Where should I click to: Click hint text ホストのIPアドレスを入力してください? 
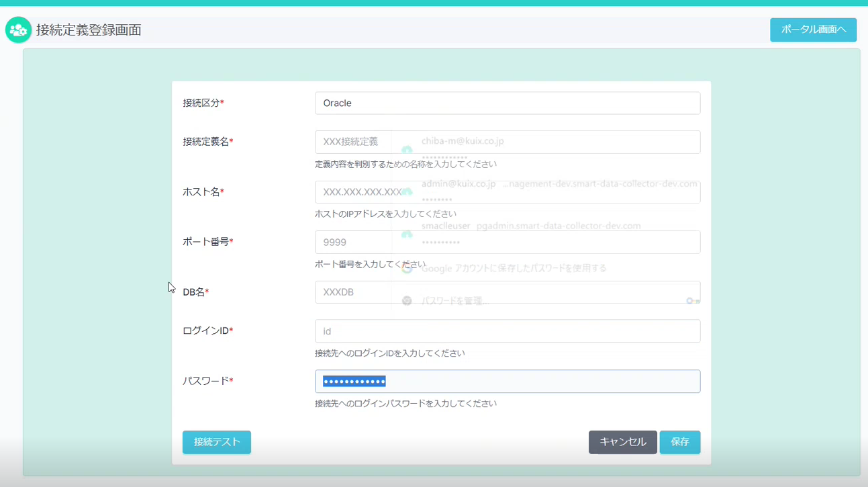(386, 214)
